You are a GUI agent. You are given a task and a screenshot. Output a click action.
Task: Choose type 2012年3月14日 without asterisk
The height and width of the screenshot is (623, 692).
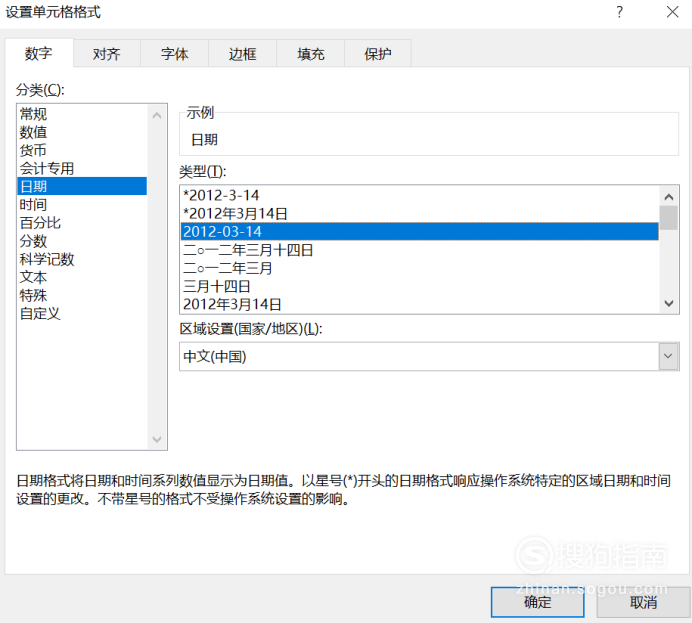pyautogui.click(x=420, y=304)
